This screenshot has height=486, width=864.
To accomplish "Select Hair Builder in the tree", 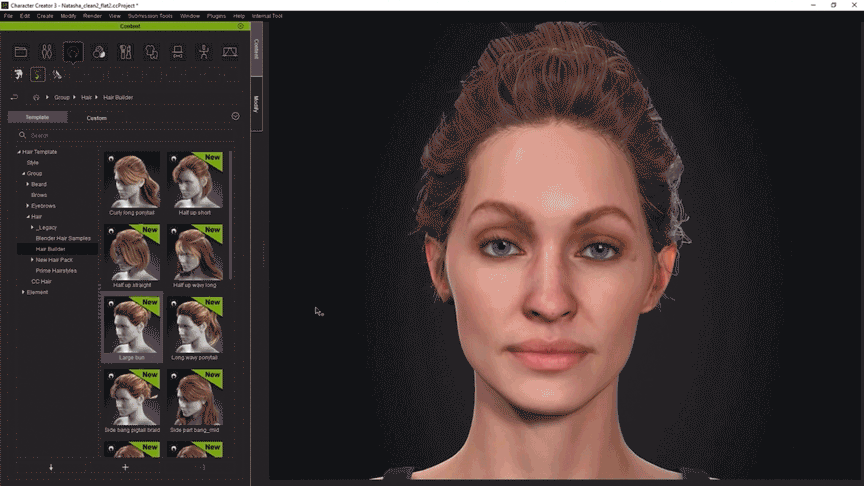I will pos(51,249).
